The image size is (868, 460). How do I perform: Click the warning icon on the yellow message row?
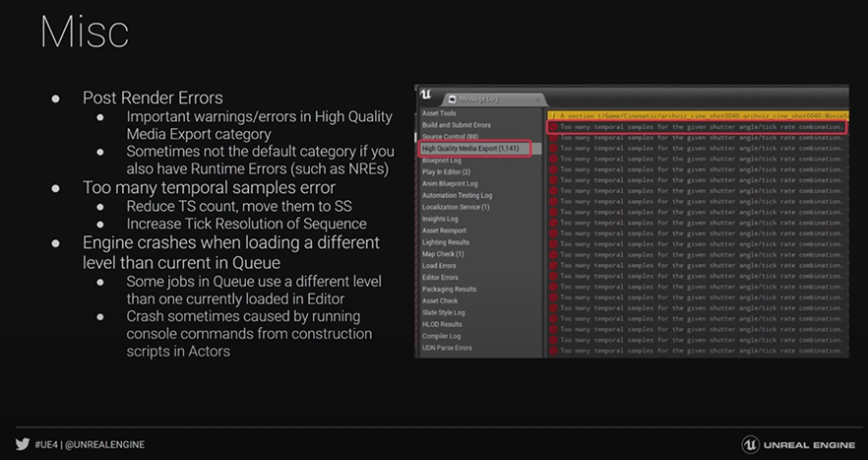pyautogui.click(x=553, y=116)
